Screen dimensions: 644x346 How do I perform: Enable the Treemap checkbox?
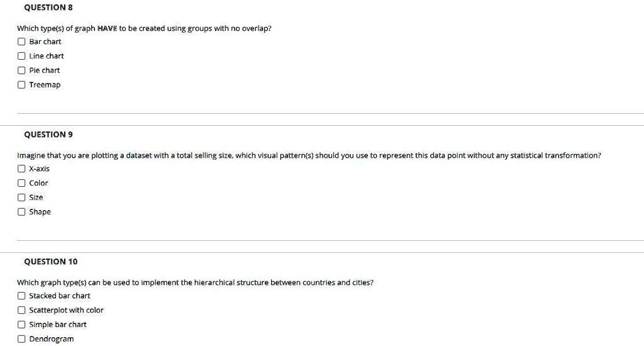tap(21, 85)
